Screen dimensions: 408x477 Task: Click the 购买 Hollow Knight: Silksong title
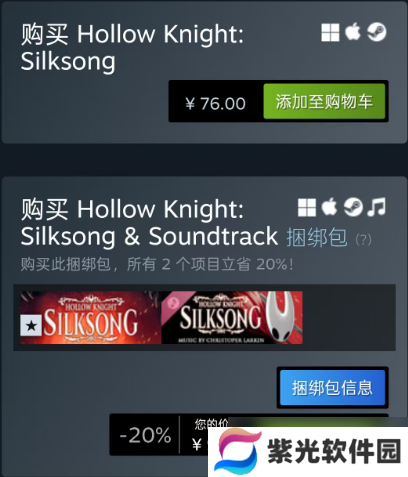point(132,47)
